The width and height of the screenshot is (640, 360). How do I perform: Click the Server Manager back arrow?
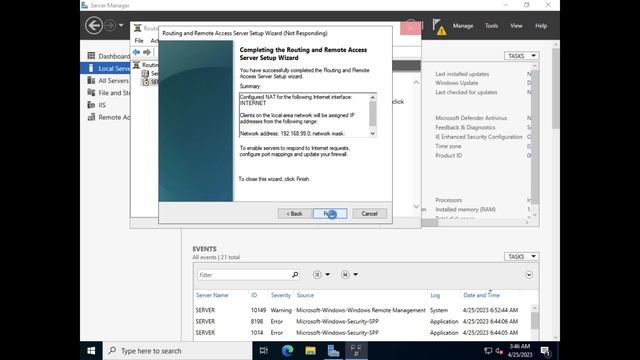coord(93,26)
